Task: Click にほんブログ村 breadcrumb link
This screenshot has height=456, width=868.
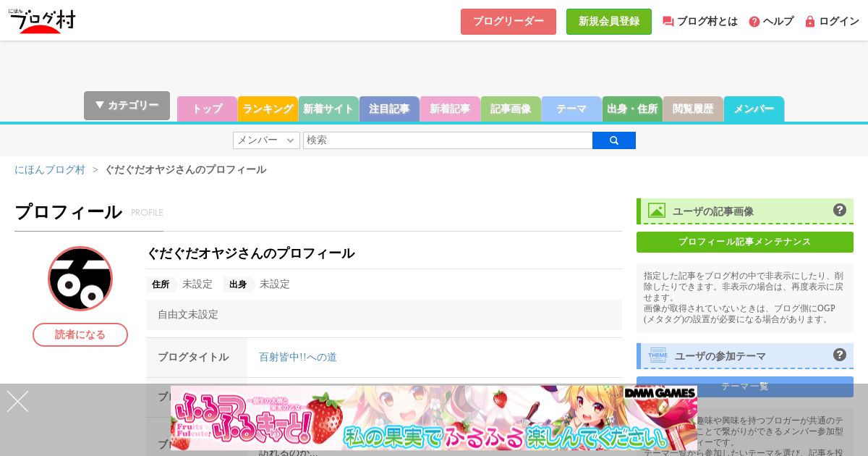Action: (x=50, y=169)
